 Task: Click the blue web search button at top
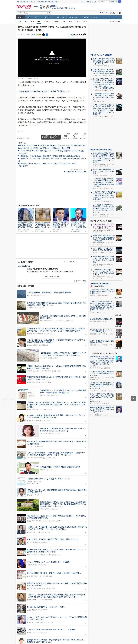point(120,2)
